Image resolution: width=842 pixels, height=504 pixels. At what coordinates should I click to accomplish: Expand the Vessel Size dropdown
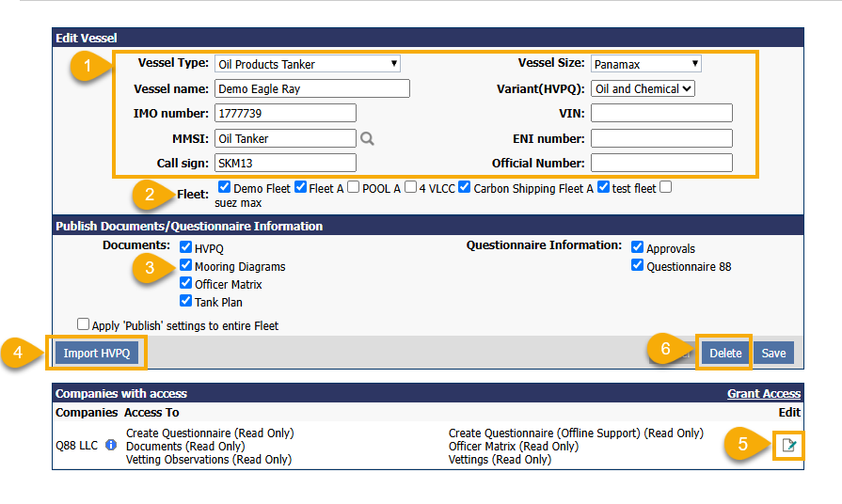pyautogui.click(x=645, y=64)
